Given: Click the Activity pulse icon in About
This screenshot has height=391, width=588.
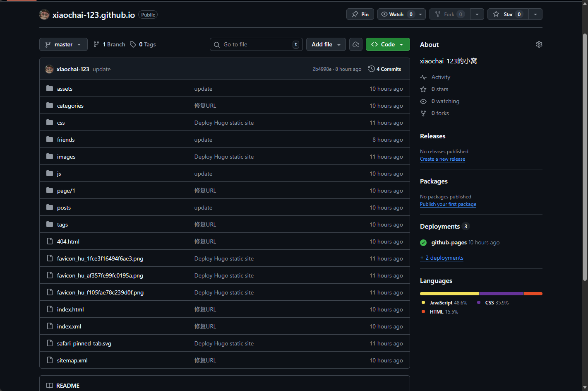Looking at the screenshot, I should click(423, 77).
